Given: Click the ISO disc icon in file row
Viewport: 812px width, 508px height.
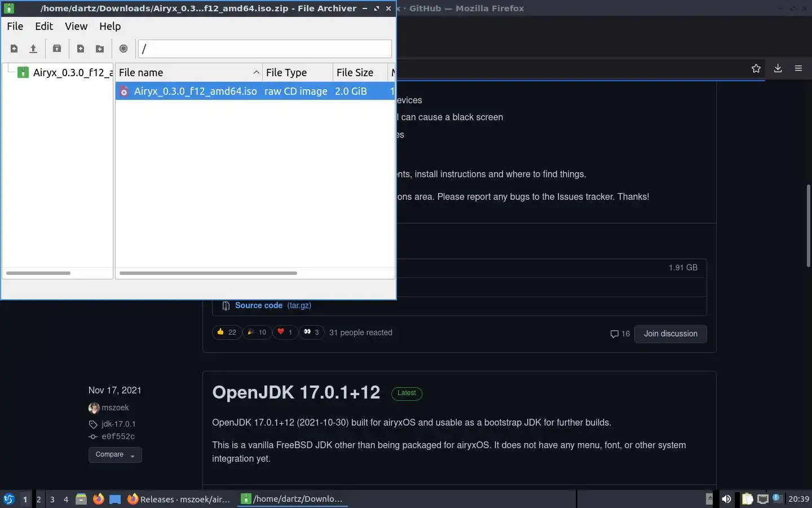Looking at the screenshot, I should click(124, 91).
